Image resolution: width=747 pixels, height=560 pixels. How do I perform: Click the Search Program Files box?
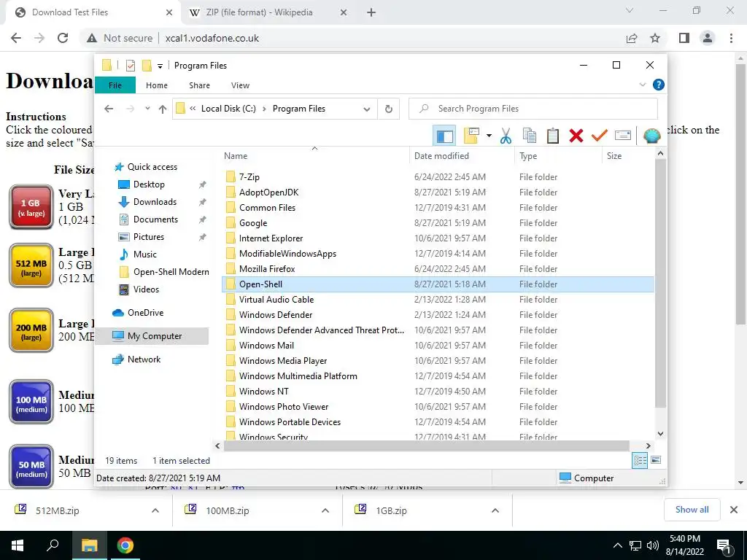click(533, 109)
